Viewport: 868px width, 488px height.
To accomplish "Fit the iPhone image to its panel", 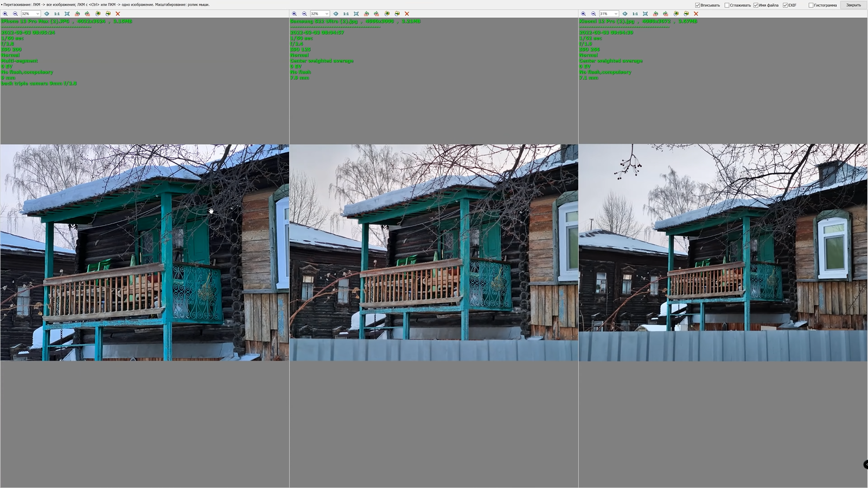I will [x=67, y=14].
